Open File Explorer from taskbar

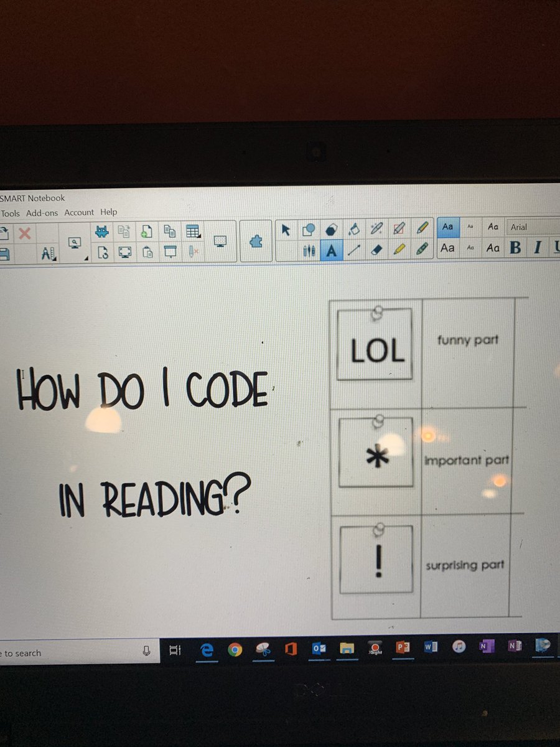[346, 648]
